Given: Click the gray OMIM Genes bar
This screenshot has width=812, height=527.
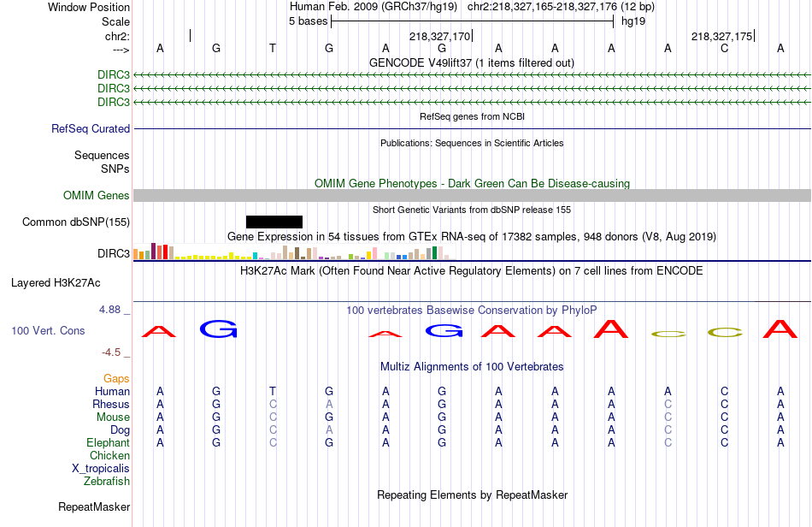Looking at the screenshot, I should [473, 195].
